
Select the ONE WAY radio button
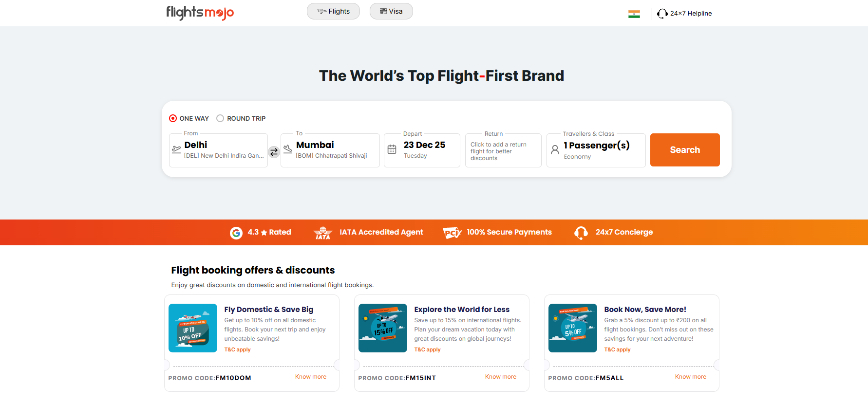tap(173, 118)
